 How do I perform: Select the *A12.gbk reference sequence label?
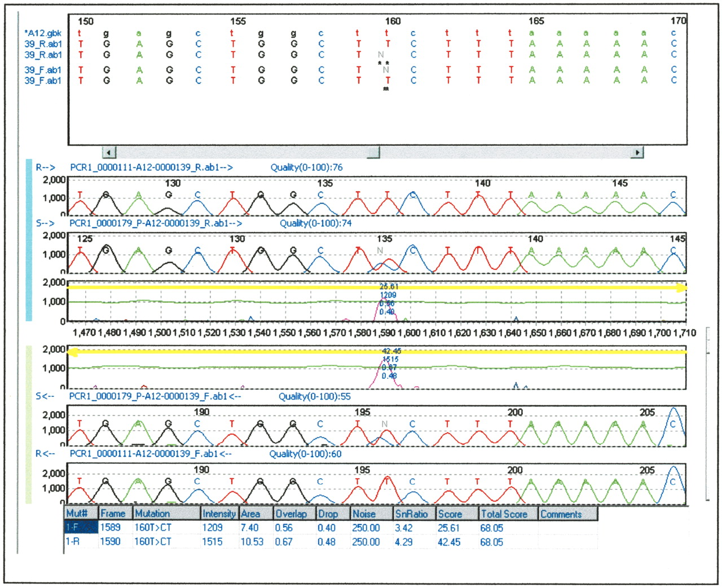pos(43,33)
